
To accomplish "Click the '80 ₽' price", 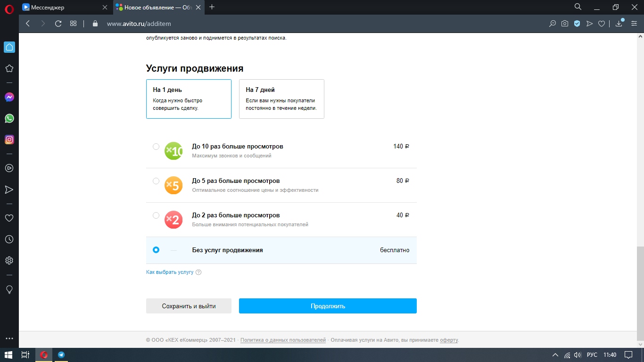I will point(403,181).
